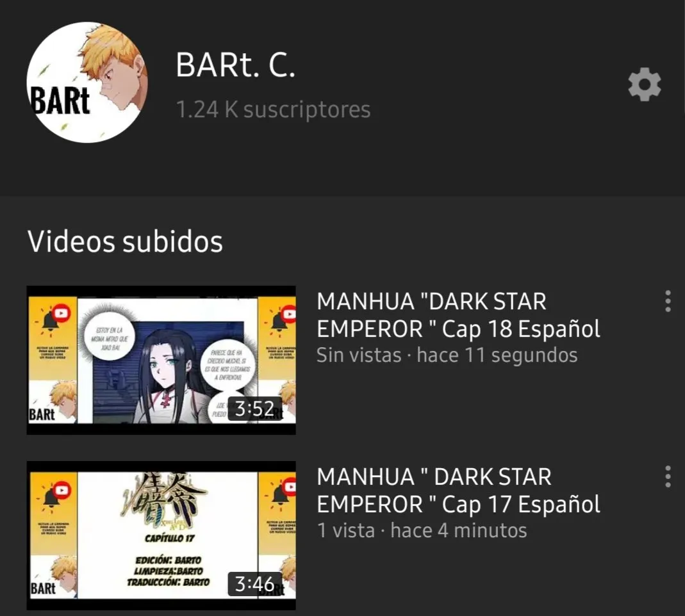Image resolution: width=685 pixels, height=616 pixels.
Task: Tap "Sin vistas · hace 11 segundos" text
Action: pos(447,355)
